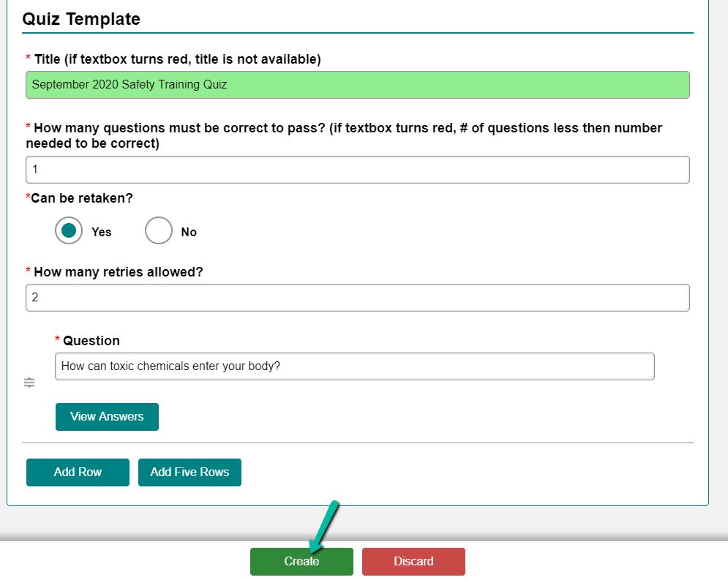The image size is (728, 580).
Task: Click the Yes label for retake option
Action: click(101, 232)
